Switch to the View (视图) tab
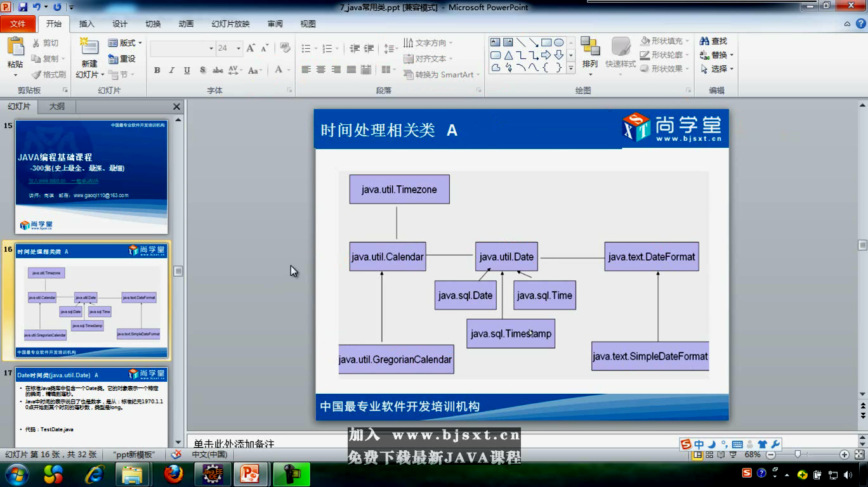Image resolution: width=868 pixels, height=487 pixels. (308, 24)
